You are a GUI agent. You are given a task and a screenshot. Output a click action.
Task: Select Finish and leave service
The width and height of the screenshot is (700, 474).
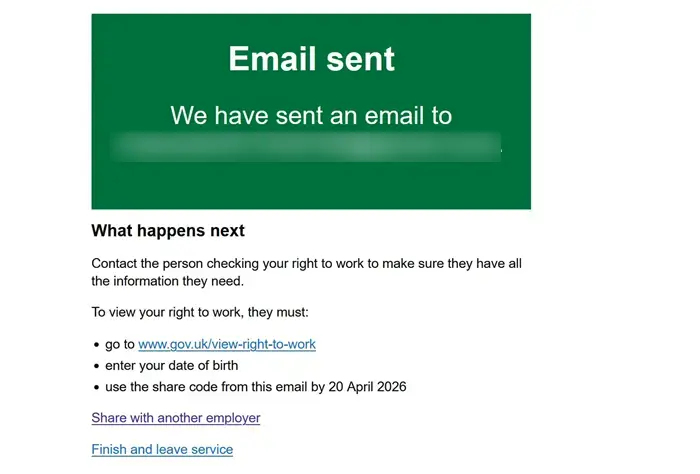162,450
